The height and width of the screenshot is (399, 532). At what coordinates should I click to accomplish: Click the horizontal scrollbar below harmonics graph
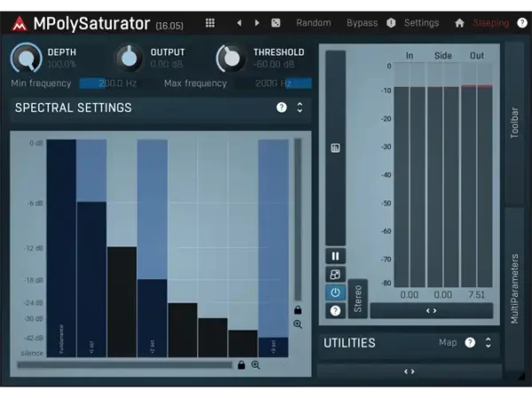tap(125, 365)
